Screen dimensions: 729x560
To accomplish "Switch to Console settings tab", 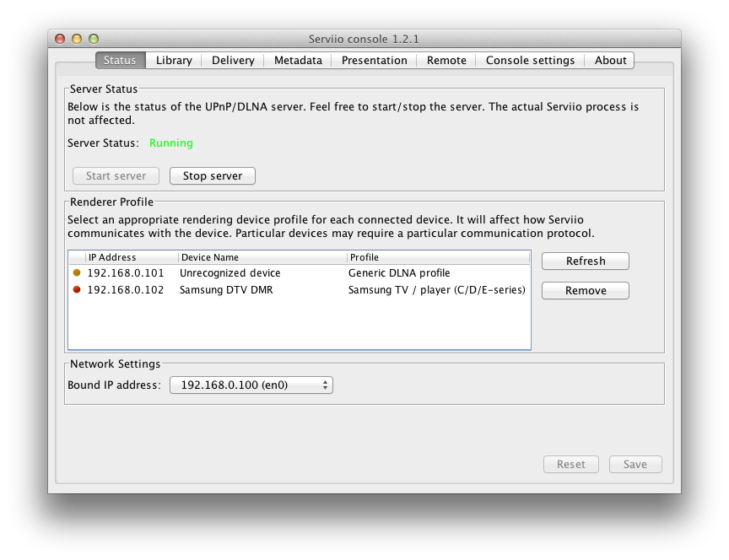I will pyautogui.click(x=530, y=61).
